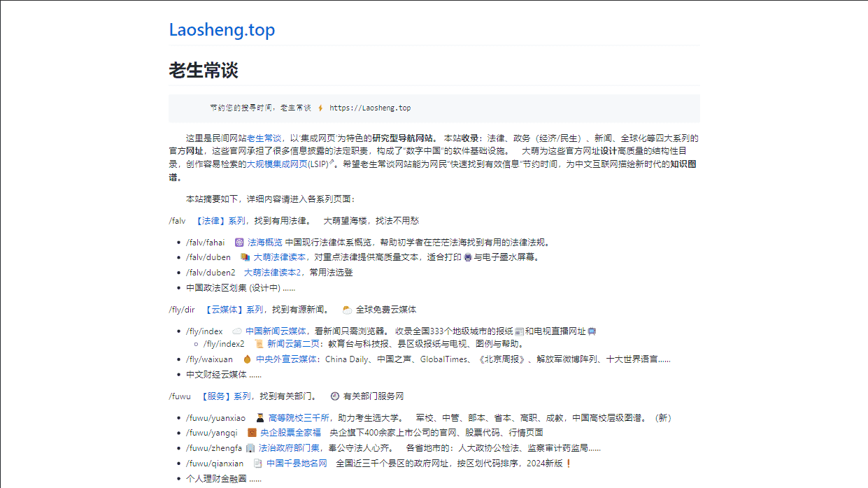Click the 老生常谈 page heading
Viewport: 868px width, 488px height.
(x=204, y=70)
